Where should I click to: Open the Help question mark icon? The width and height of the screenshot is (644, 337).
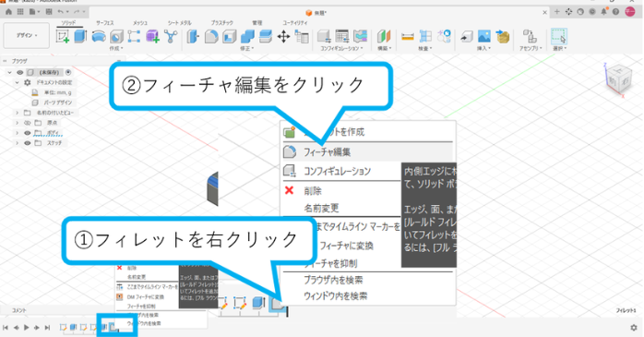click(615, 12)
